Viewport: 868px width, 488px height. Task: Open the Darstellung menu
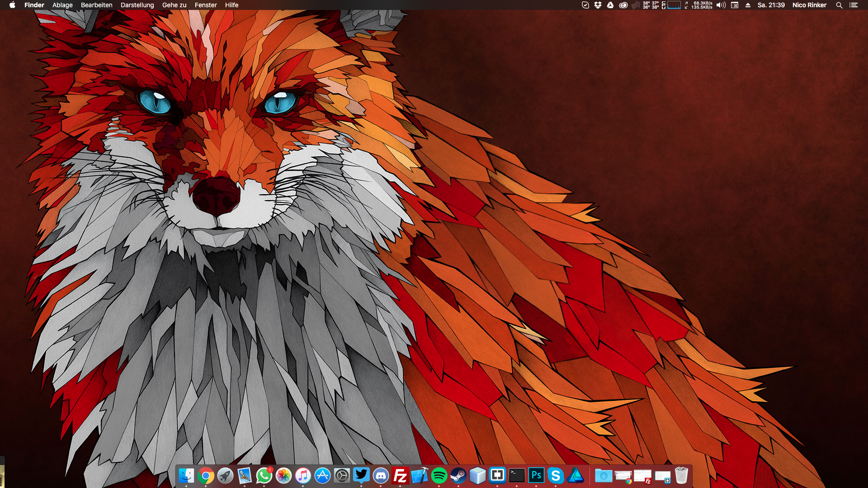pos(137,5)
